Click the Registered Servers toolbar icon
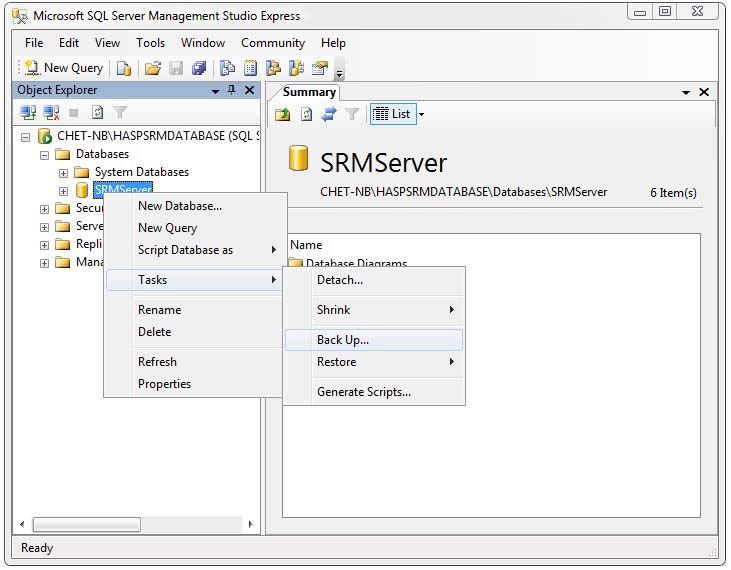 [227, 68]
